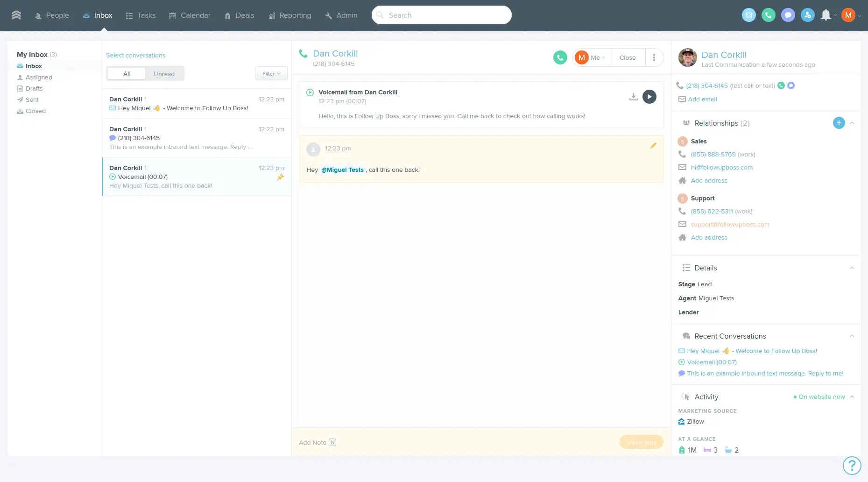The image size is (868, 482).
Task: Unpin the voicemail conversation
Action: coord(281,177)
